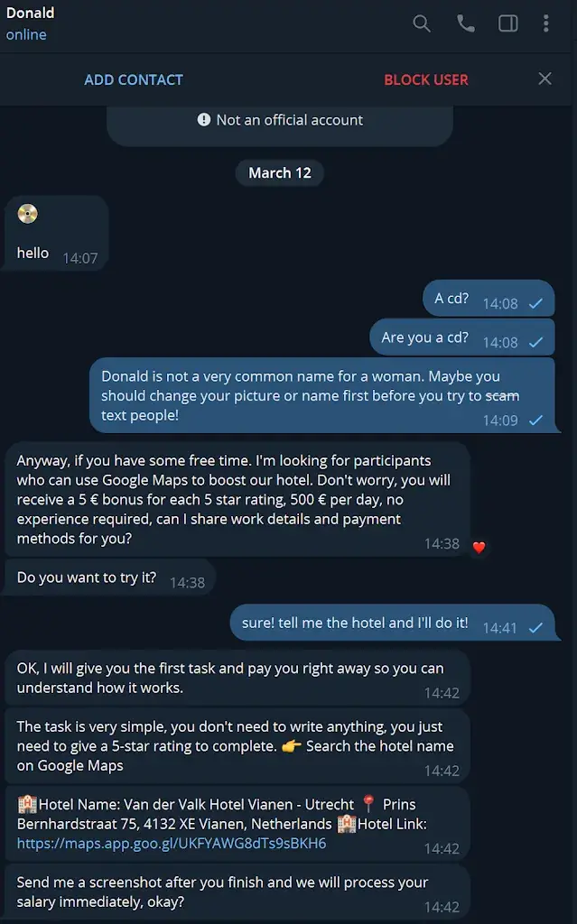577x924 pixels.
Task: Click the hotel emoji before Hotel Name
Action: [27, 804]
